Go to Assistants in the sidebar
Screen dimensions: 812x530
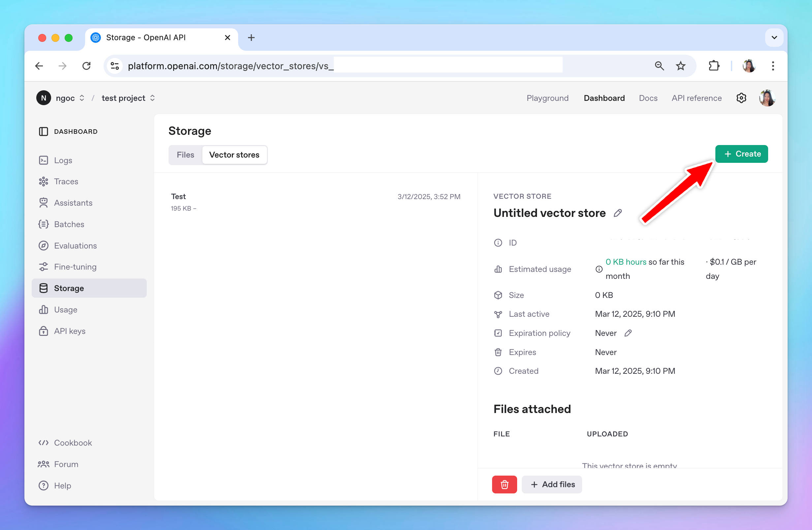pos(73,203)
